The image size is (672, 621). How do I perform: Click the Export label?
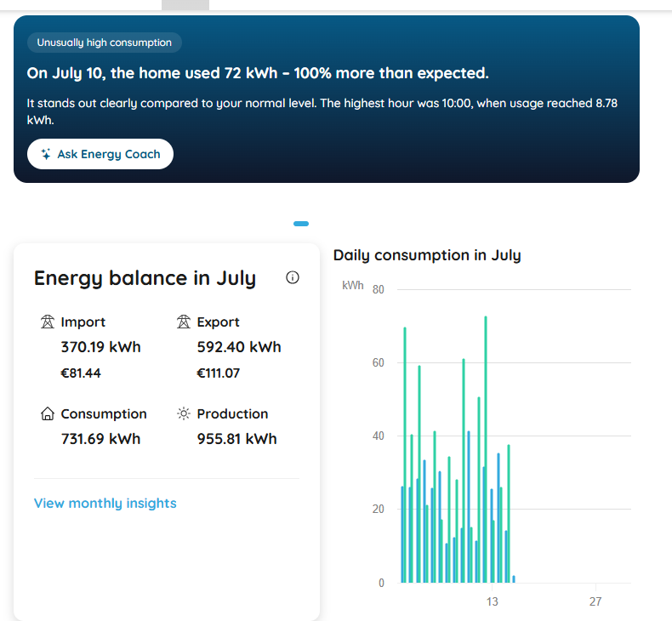(218, 322)
